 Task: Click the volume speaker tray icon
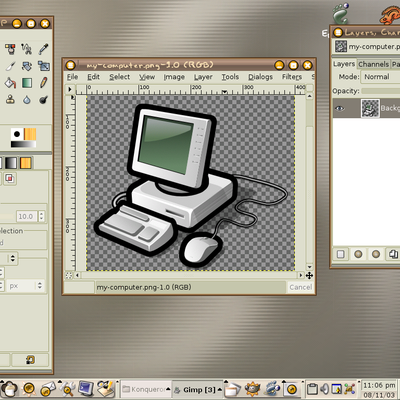[324, 389]
